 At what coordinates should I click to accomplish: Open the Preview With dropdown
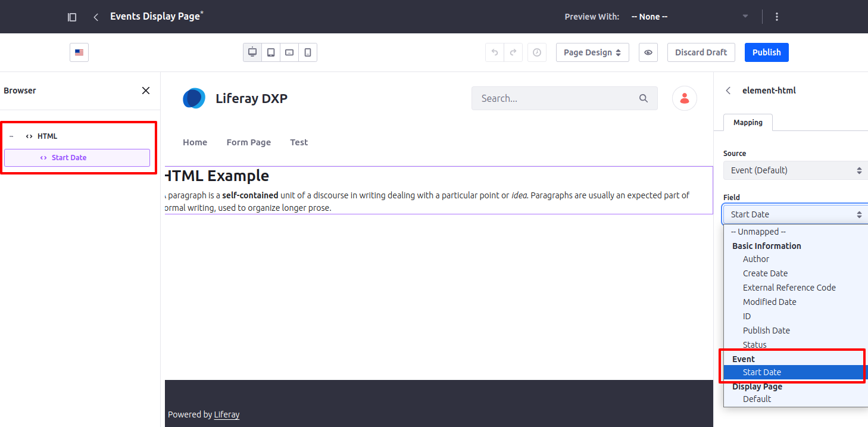pyautogui.click(x=689, y=17)
